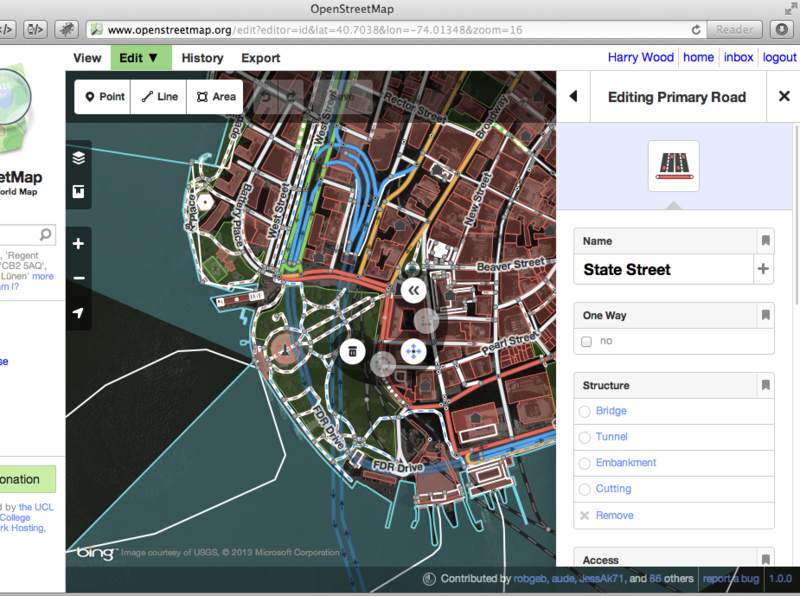Click the redo arrow in the editor toolbar

coord(291,96)
